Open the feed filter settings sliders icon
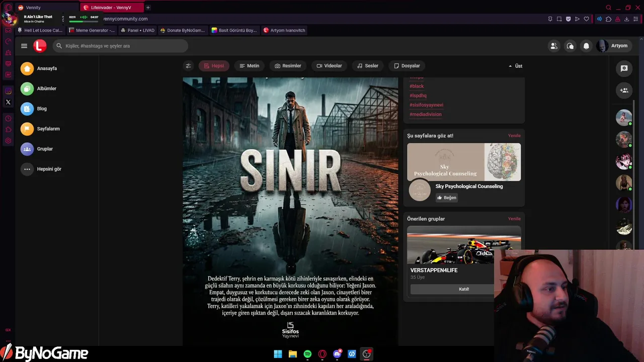Viewport: 644px width, 362px height. click(188, 66)
